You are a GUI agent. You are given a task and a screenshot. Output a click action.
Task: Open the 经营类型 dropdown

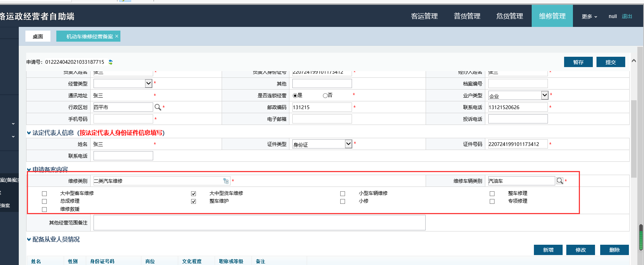[148, 83]
